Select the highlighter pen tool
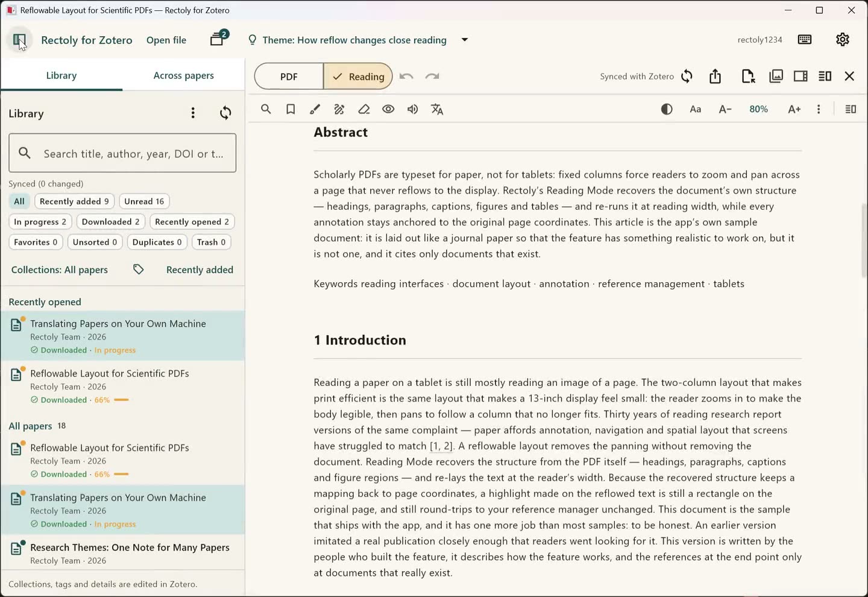 [315, 109]
